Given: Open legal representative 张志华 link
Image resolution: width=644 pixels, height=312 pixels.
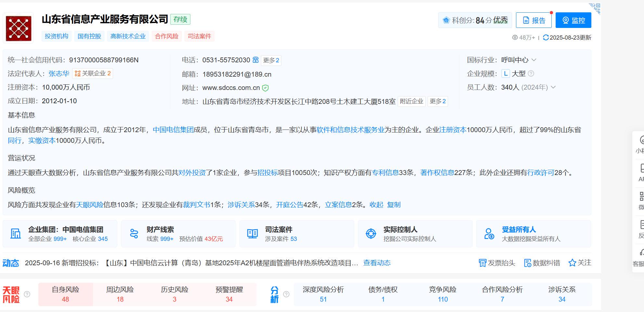Looking at the screenshot, I should [x=59, y=74].
